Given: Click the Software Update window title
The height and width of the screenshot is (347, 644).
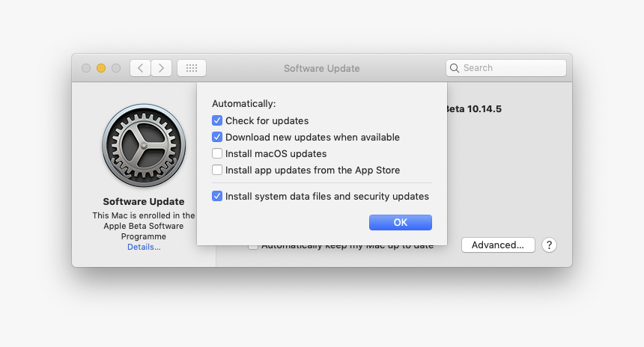Looking at the screenshot, I should pos(321,69).
